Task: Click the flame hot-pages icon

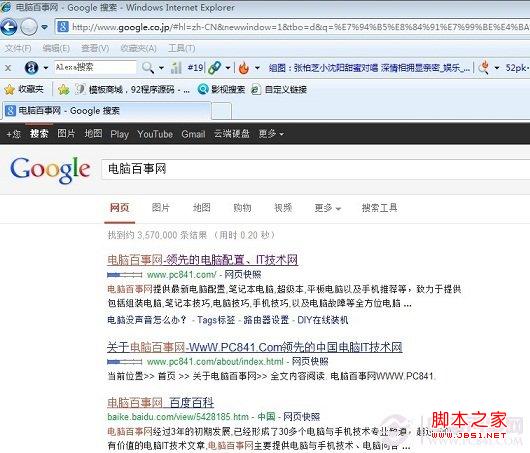Action: point(243,68)
